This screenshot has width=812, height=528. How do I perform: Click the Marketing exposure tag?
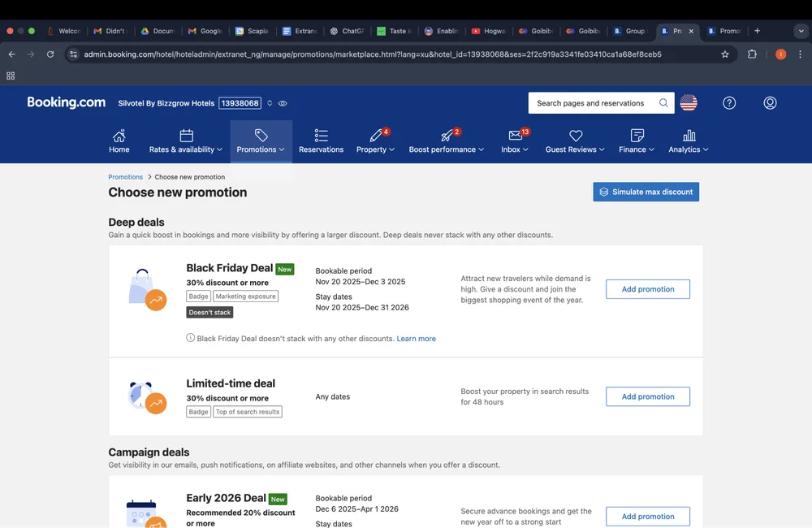[x=245, y=296]
